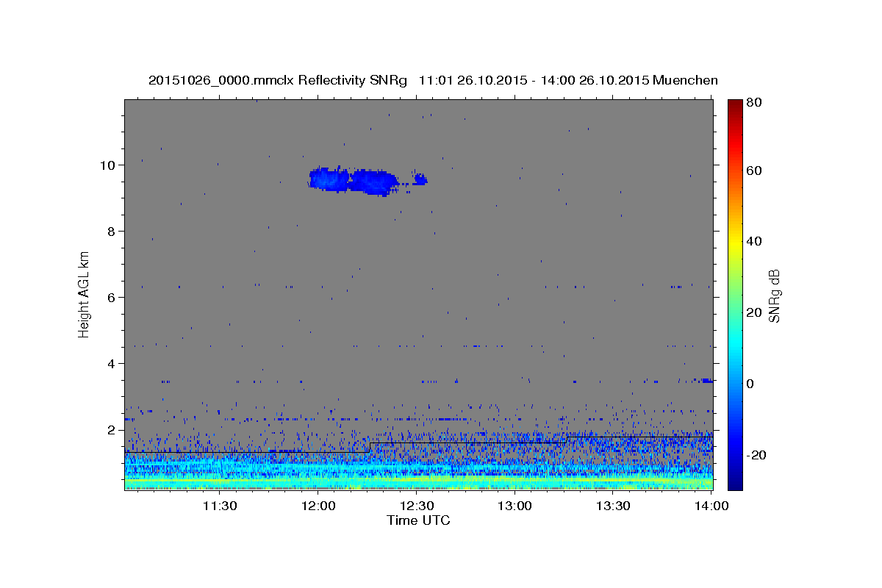The height and width of the screenshot is (588, 882).
Task: Click the colorbar value -20
Action: point(756,455)
